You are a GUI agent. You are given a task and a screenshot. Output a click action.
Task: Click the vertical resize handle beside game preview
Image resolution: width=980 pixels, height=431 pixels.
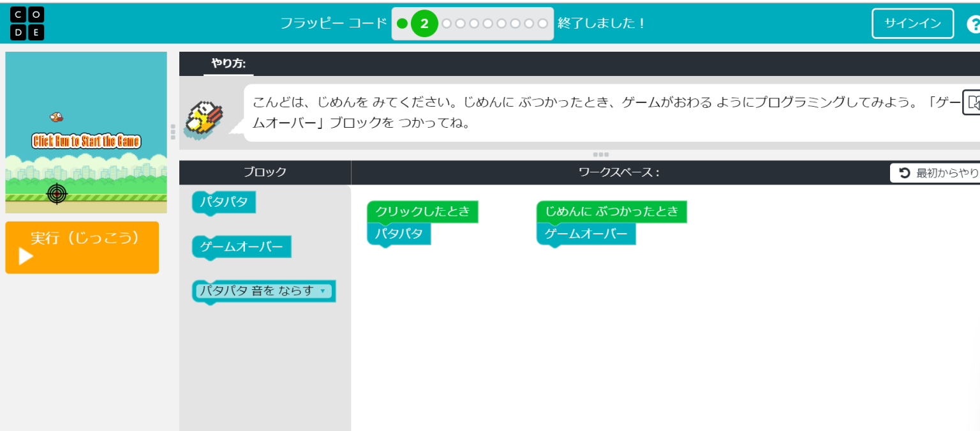pyautogui.click(x=173, y=132)
